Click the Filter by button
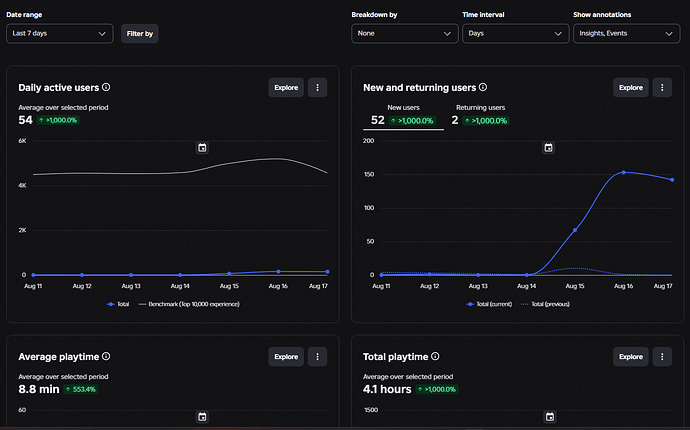 click(139, 33)
